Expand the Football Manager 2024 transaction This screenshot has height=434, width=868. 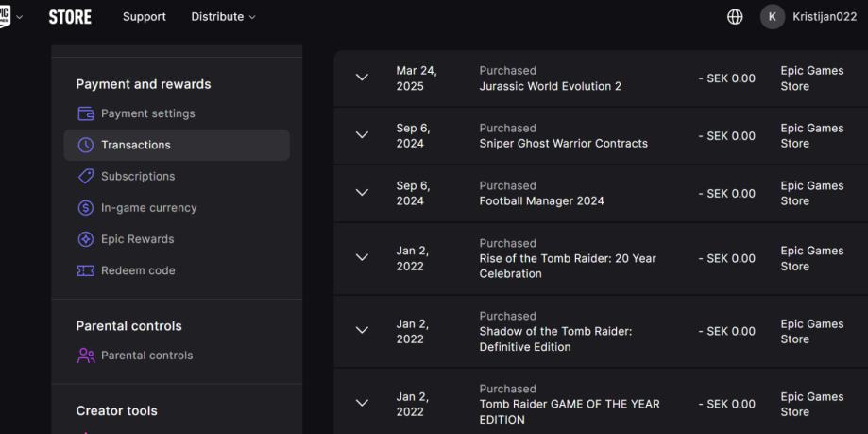pos(361,194)
